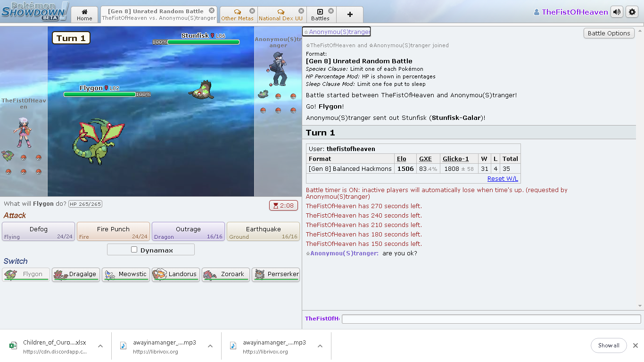Click the chat log scrollbar down arrow
The image size is (644, 362).
pyautogui.click(x=640, y=306)
